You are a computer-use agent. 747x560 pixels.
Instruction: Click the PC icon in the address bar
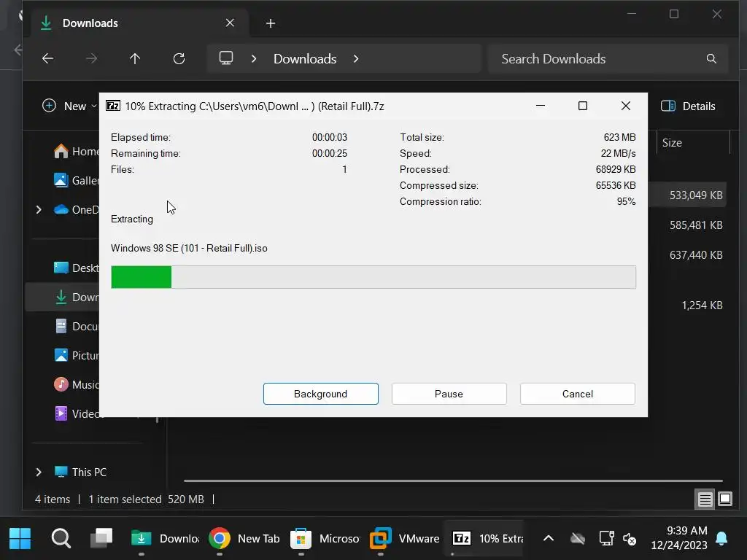coord(226,58)
